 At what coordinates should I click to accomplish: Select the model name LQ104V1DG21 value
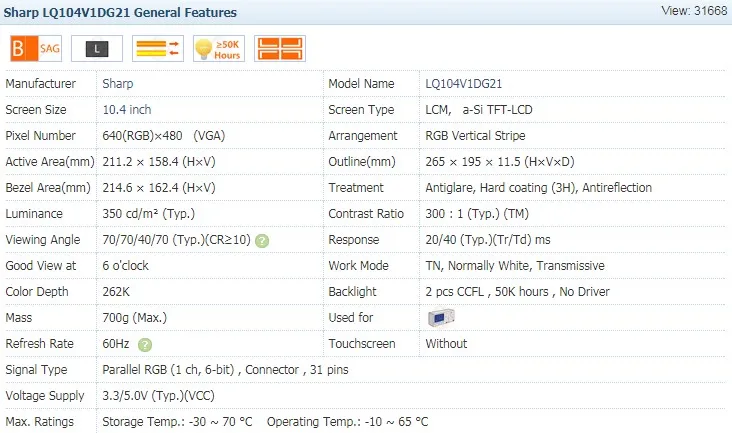pyautogui.click(x=464, y=84)
